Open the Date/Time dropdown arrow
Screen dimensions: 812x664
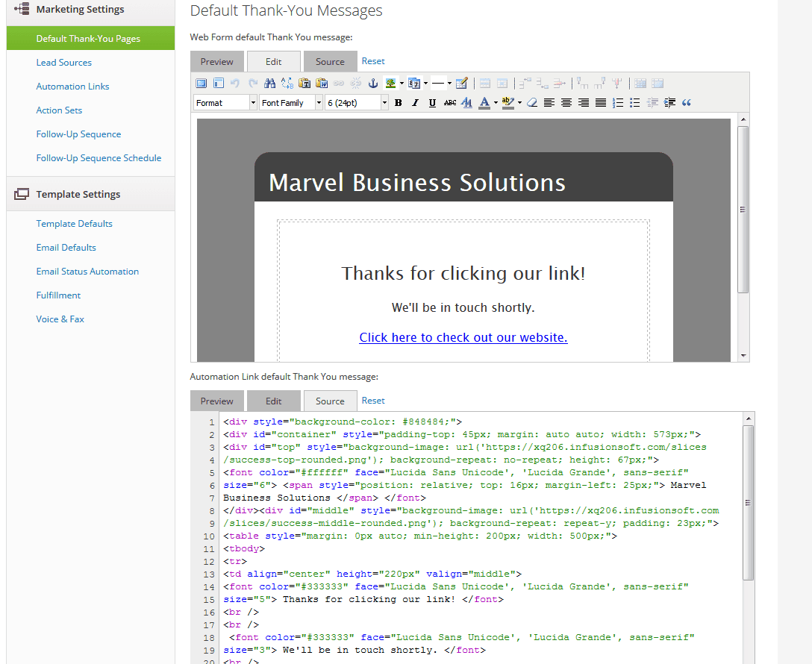tap(425, 84)
